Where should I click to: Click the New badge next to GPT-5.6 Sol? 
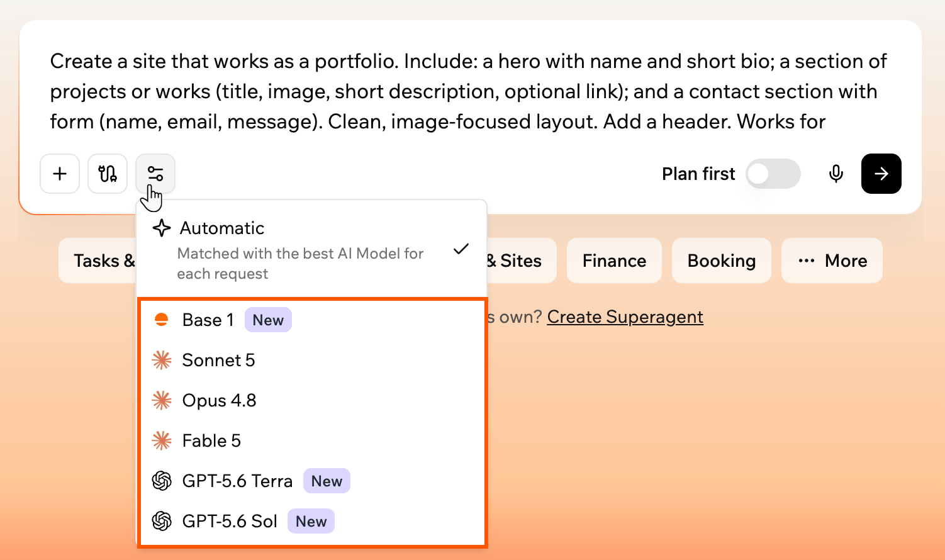(x=311, y=521)
